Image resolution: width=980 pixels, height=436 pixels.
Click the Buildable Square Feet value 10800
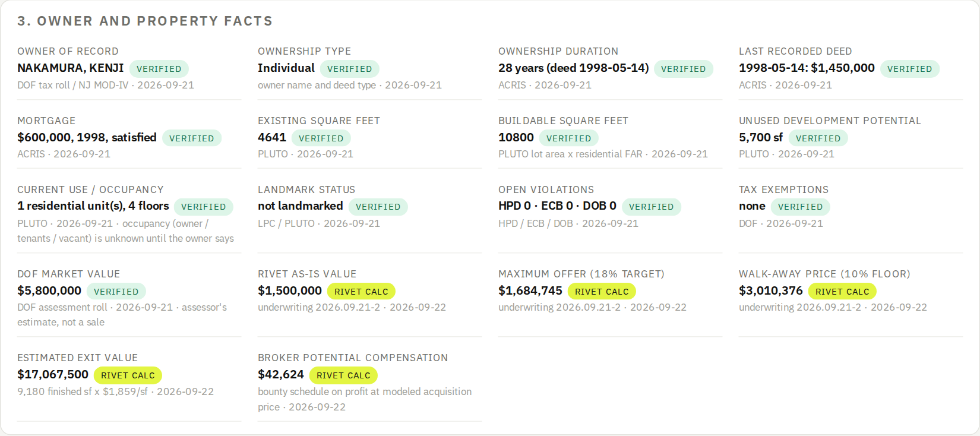(516, 138)
